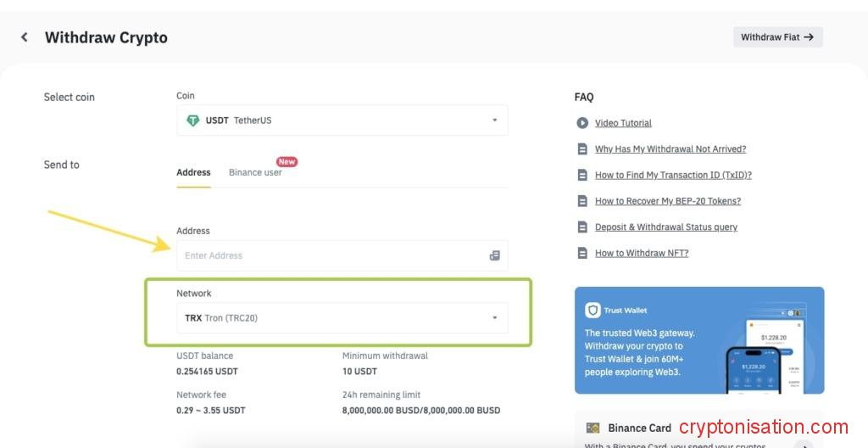This screenshot has height=448, width=868.
Task: Switch to the Address tab
Action: point(193,172)
